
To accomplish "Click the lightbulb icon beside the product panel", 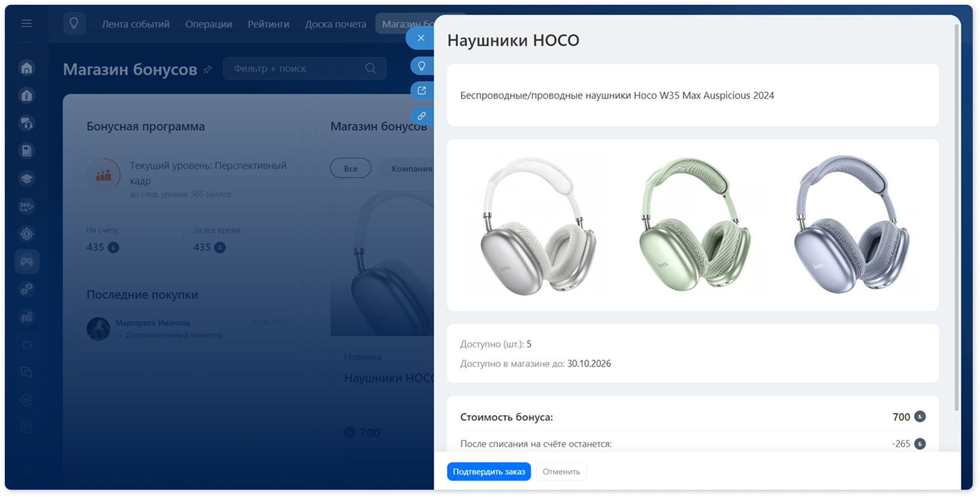I will tap(422, 66).
